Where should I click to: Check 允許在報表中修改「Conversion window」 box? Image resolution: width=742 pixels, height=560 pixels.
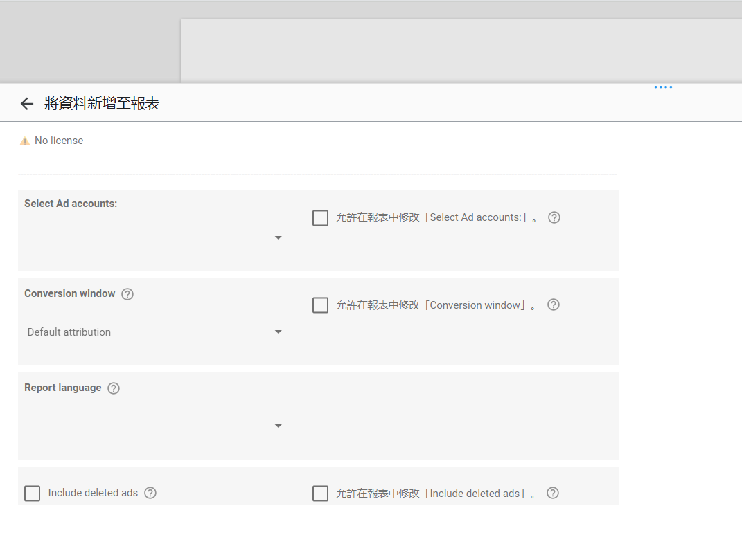320,305
